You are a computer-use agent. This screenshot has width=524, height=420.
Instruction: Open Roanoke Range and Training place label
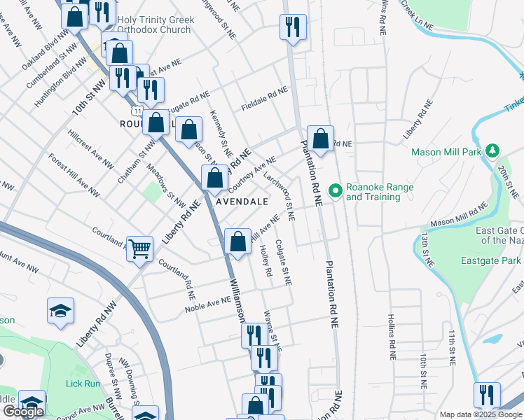coord(380,192)
